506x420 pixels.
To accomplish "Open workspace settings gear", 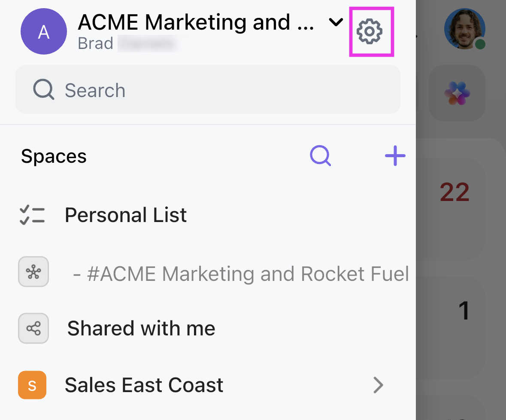I will [x=371, y=31].
